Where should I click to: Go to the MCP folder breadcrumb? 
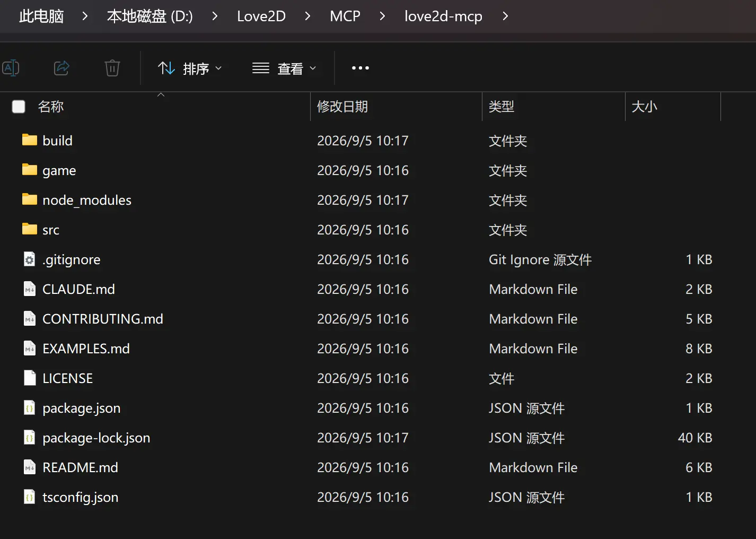pos(345,16)
